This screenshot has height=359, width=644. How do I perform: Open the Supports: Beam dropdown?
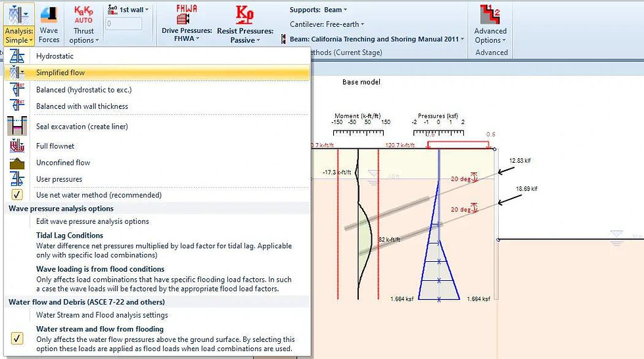(318, 9)
